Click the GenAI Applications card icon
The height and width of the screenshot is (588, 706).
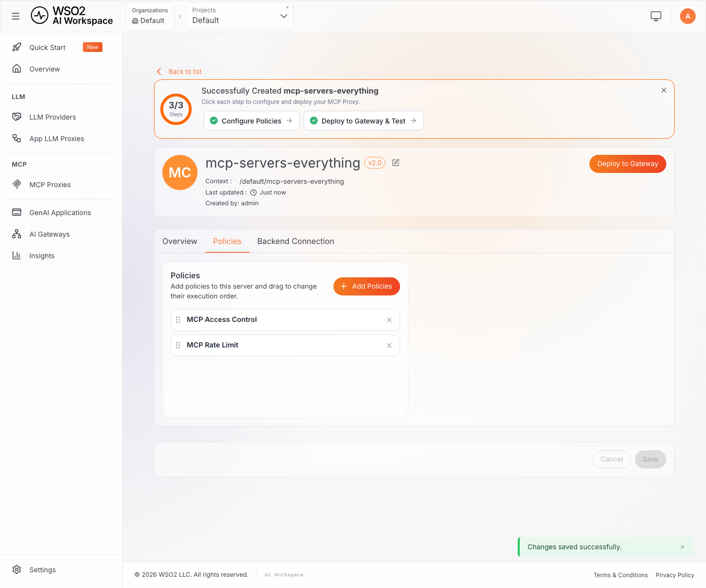(x=17, y=212)
